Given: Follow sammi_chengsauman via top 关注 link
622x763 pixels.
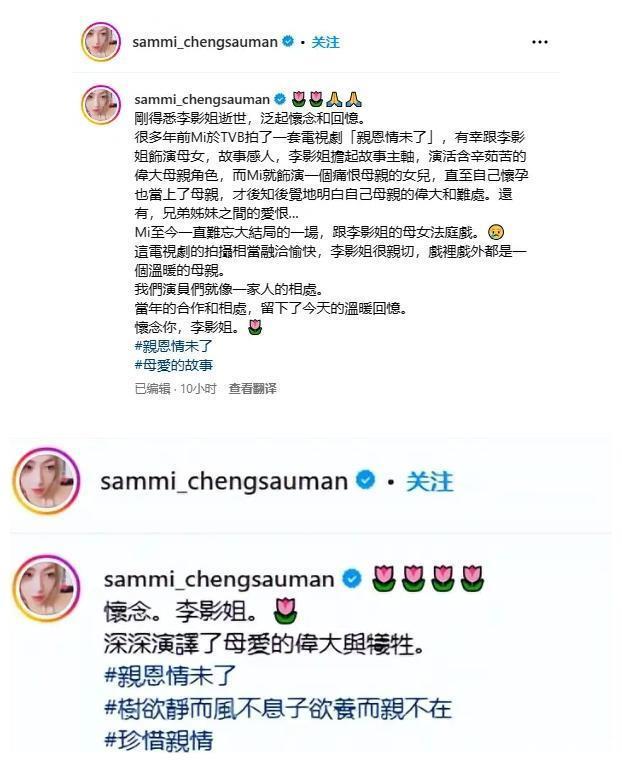Looking at the screenshot, I should pos(326,42).
